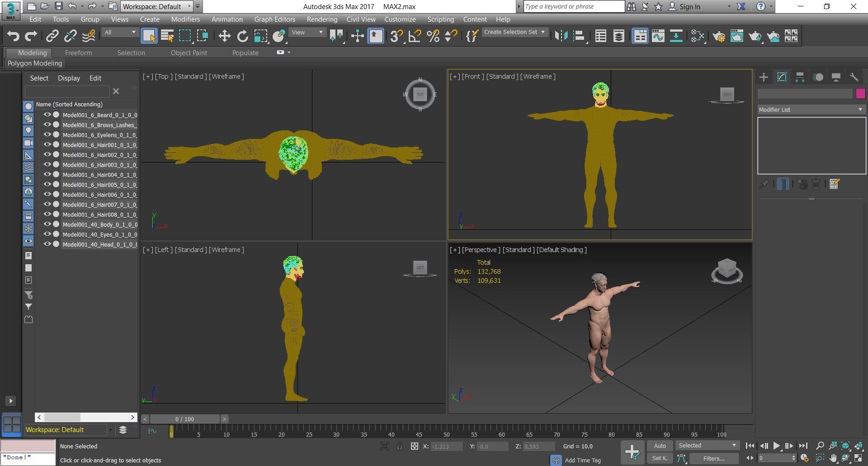Click the Play Animation button
The height and width of the screenshot is (466, 868).
[776, 446]
